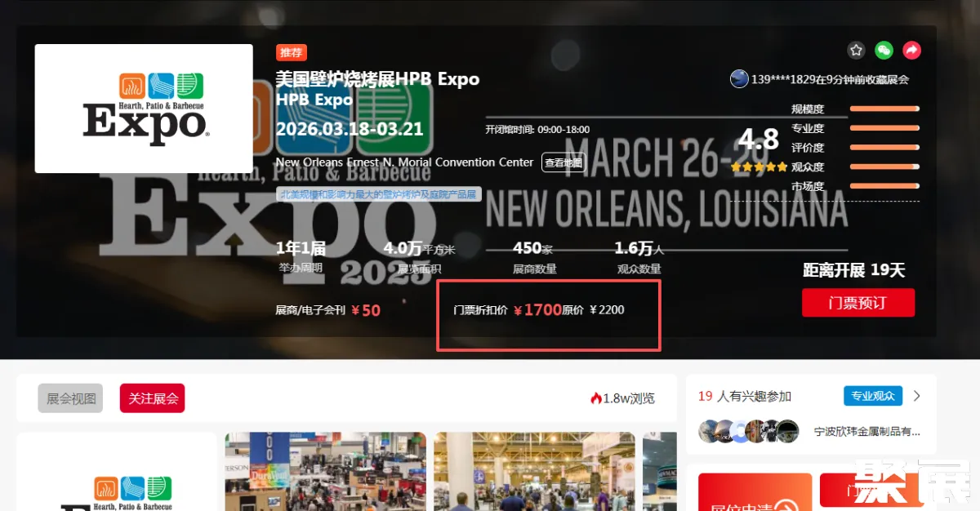Share via the green WeChat icon
This screenshot has width=980, height=511.
click(x=884, y=51)
